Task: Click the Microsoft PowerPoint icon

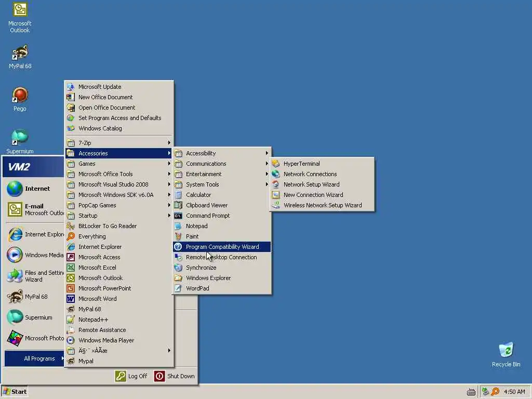Action: click(x=71, y=288)
